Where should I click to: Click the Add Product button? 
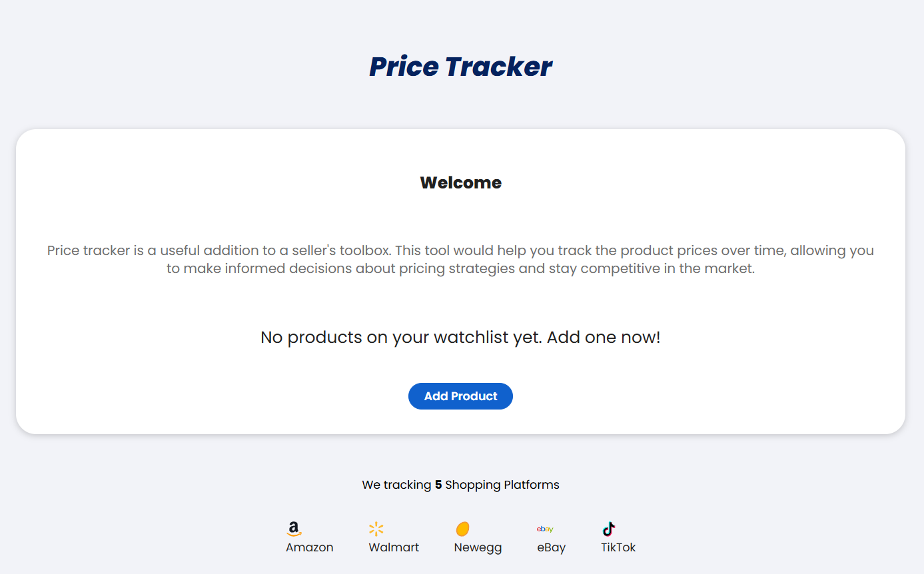[460, 396]
